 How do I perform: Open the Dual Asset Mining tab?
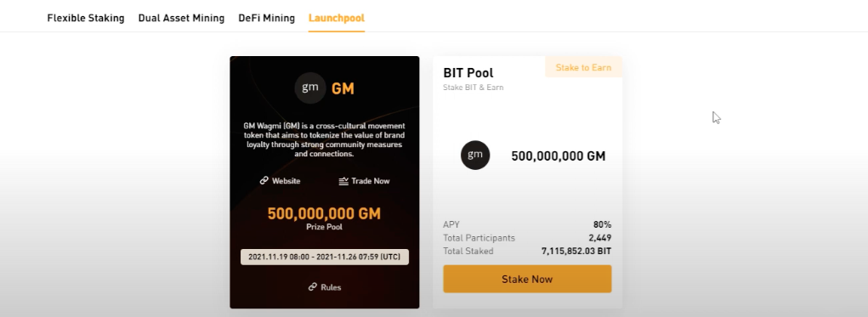tap(181, 18)
